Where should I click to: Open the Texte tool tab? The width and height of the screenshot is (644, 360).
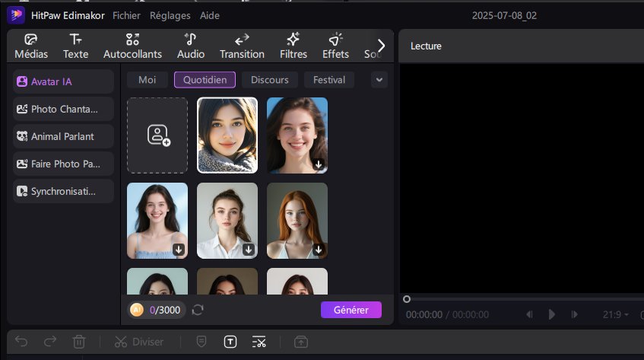(75, 46)
